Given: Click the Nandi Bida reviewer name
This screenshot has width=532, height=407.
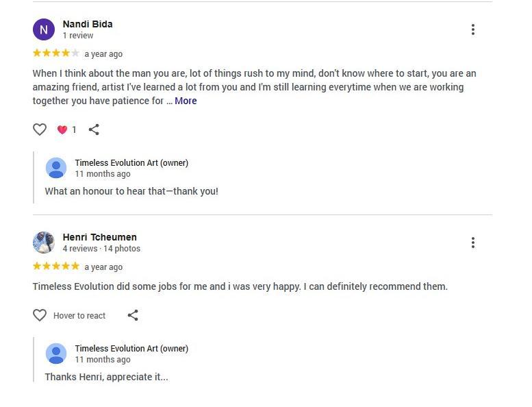Looking at the screenshot, I should (88, 24).
